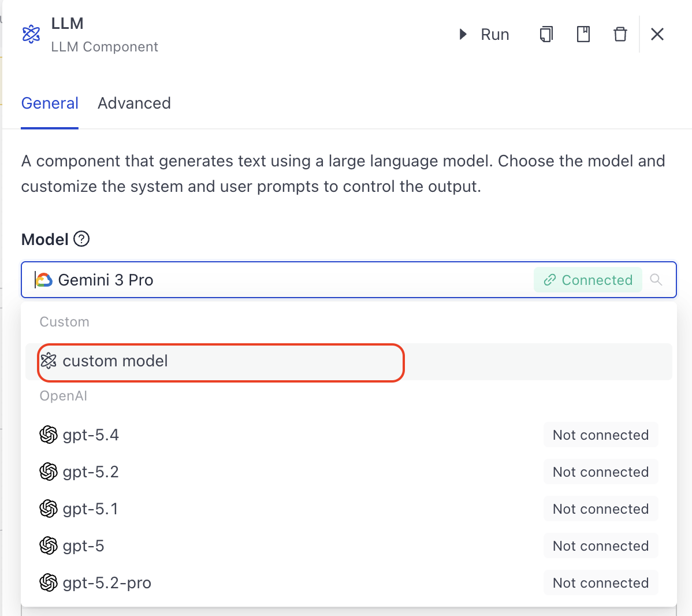The height and width of the screenshot is (616, 692).
Task: Close the LLM component panel
Action: tap(657, 35)
